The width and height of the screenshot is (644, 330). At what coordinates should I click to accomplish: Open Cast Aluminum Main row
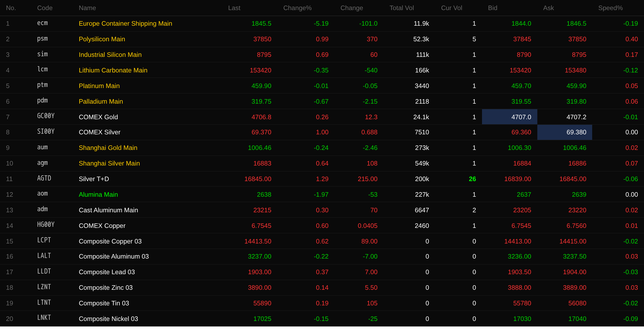pyautogui.click(x=322, y=210)
